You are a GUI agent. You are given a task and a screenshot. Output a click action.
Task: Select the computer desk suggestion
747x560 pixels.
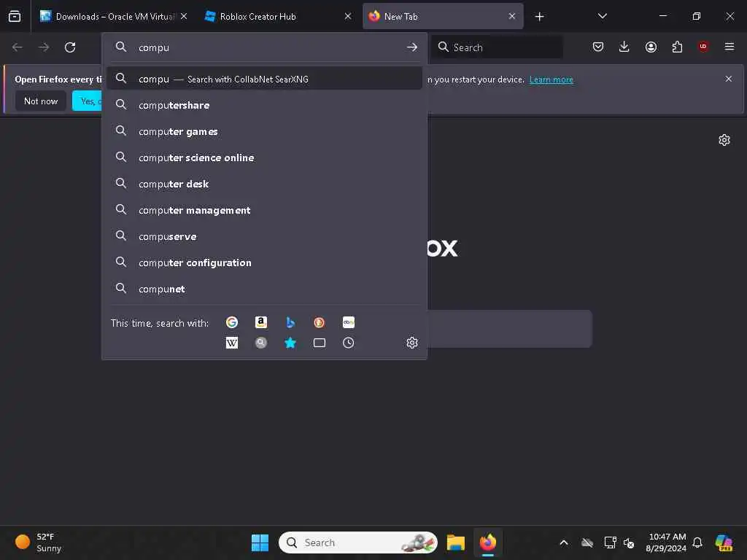[264, 184]
